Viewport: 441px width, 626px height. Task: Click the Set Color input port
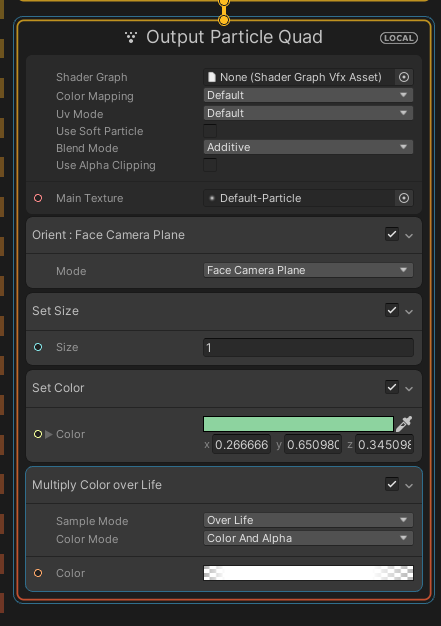pyautogui.click(x=38, y=434)
